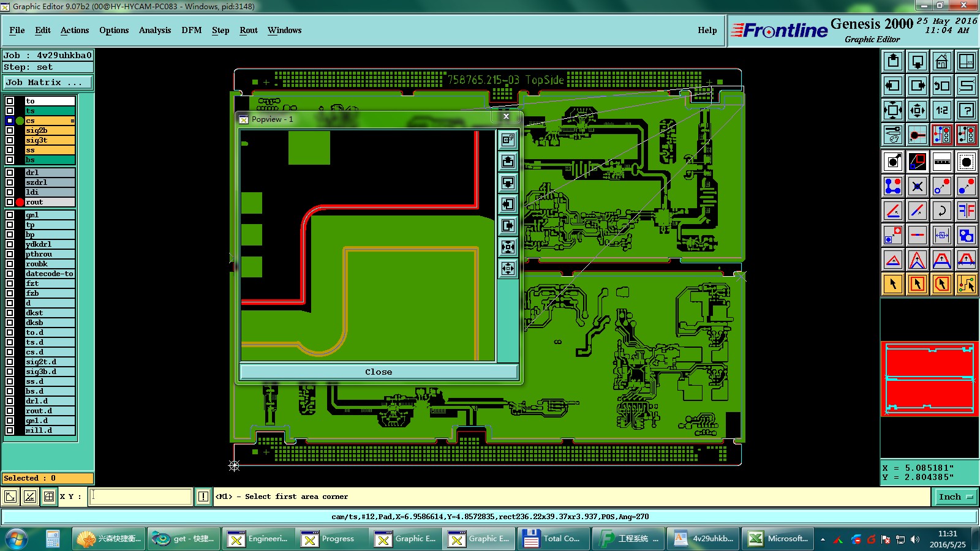This screenshot has width=980, height=551.
Task: Open the wrench and palette settings icon
Action: [893, 135]
